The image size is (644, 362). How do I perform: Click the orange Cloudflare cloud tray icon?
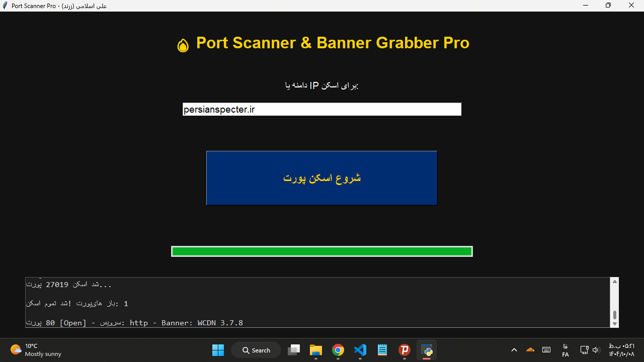pos(530,350)
